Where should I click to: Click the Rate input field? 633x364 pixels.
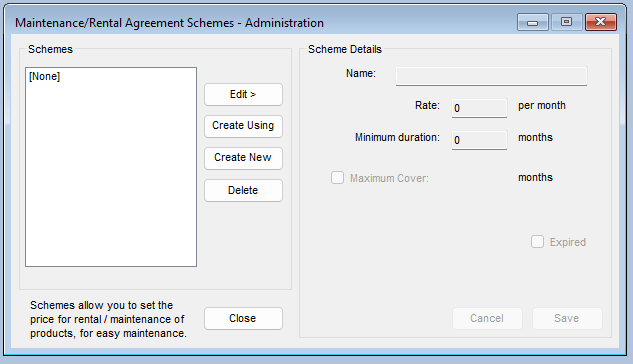pyautogui.click(x=479, y=108)
